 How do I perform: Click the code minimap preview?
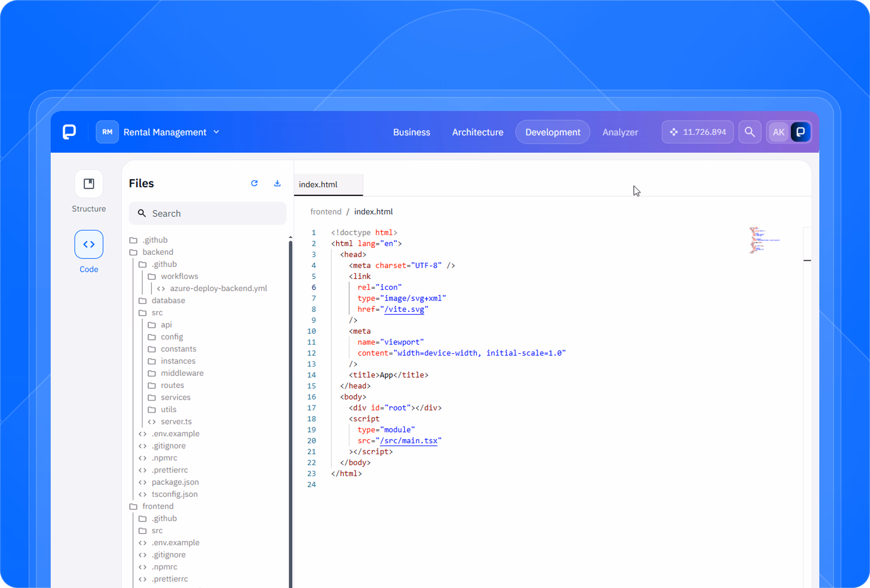point(764,240)
